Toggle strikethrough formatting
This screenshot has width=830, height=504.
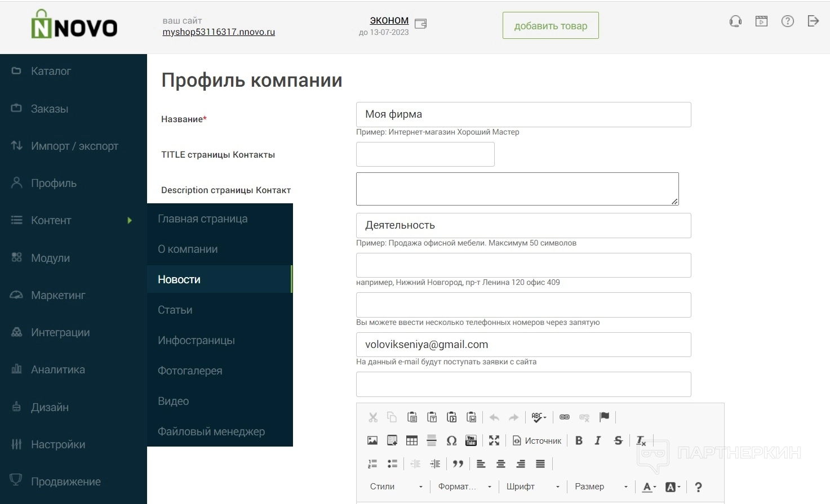(x=618, y=440)
